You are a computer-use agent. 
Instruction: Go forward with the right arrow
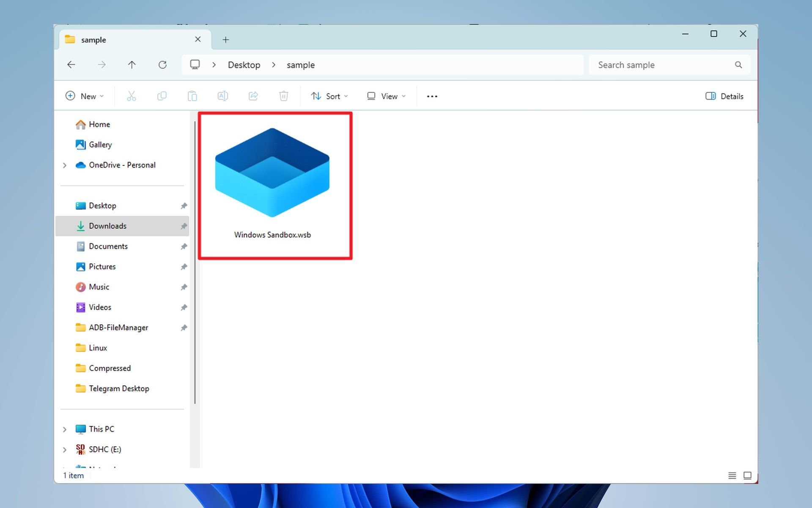point(101,65)
